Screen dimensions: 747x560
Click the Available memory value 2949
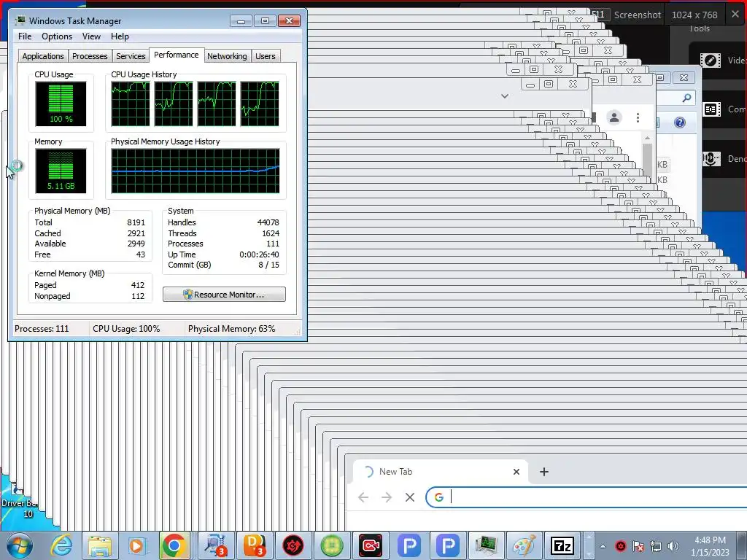coord(136,244)
